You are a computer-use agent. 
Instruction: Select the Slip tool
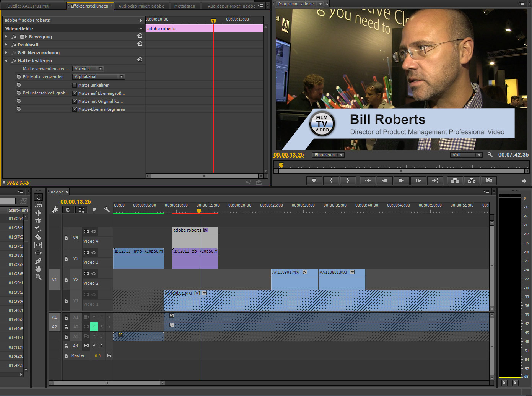(38, 245)
